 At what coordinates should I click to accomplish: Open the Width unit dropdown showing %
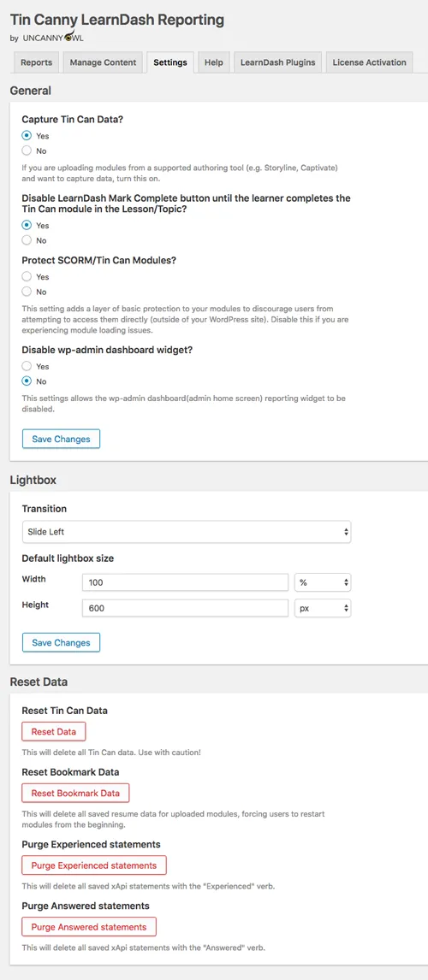[x=323, y=582]
